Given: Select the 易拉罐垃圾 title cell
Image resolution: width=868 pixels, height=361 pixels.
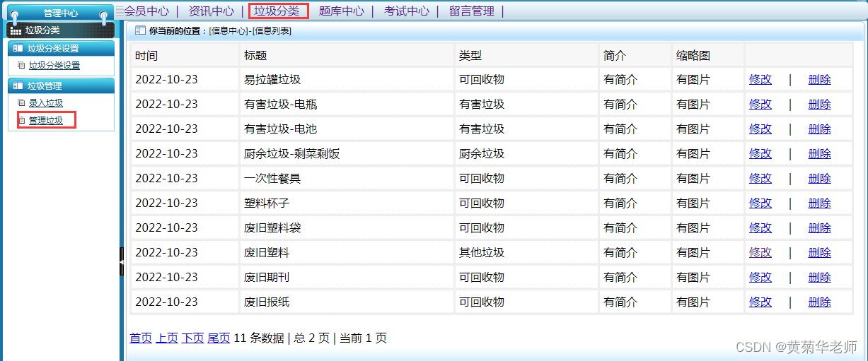Looking at the screenshot, I should pos(347,80).
